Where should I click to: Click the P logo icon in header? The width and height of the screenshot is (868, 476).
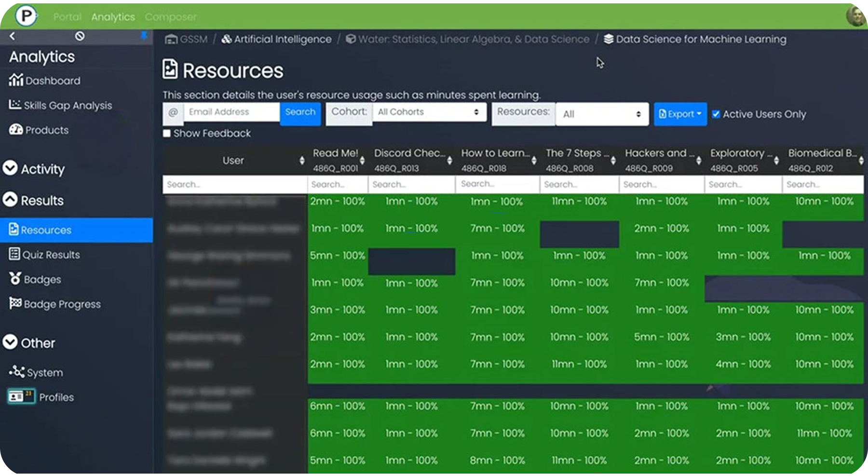(x=26, y=16)
